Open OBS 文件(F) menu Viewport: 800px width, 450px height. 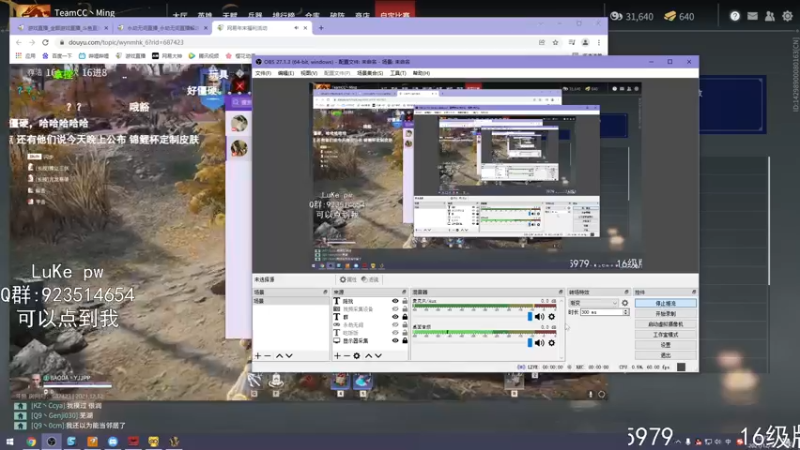[263, 73]
